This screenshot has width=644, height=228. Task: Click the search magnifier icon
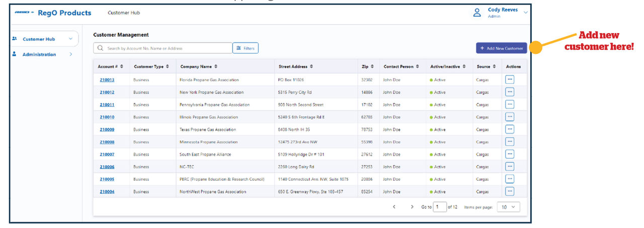[100, 48]
